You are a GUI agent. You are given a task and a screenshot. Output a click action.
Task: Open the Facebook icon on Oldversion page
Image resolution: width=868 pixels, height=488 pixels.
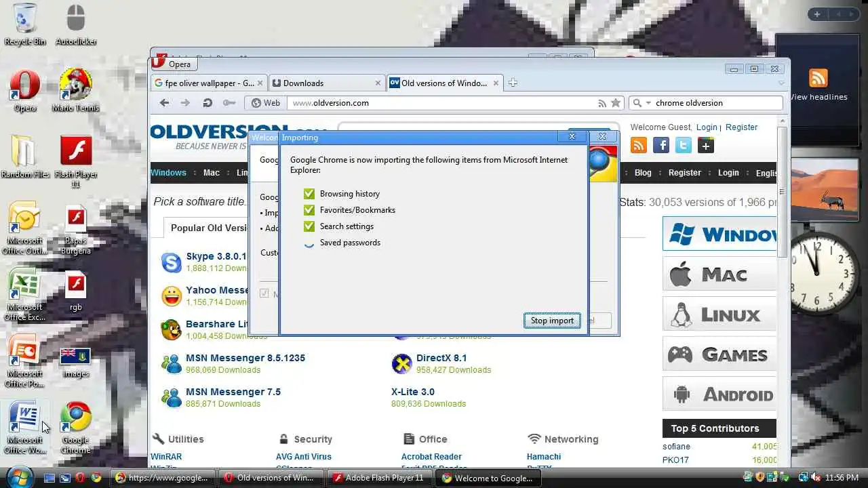661,145
